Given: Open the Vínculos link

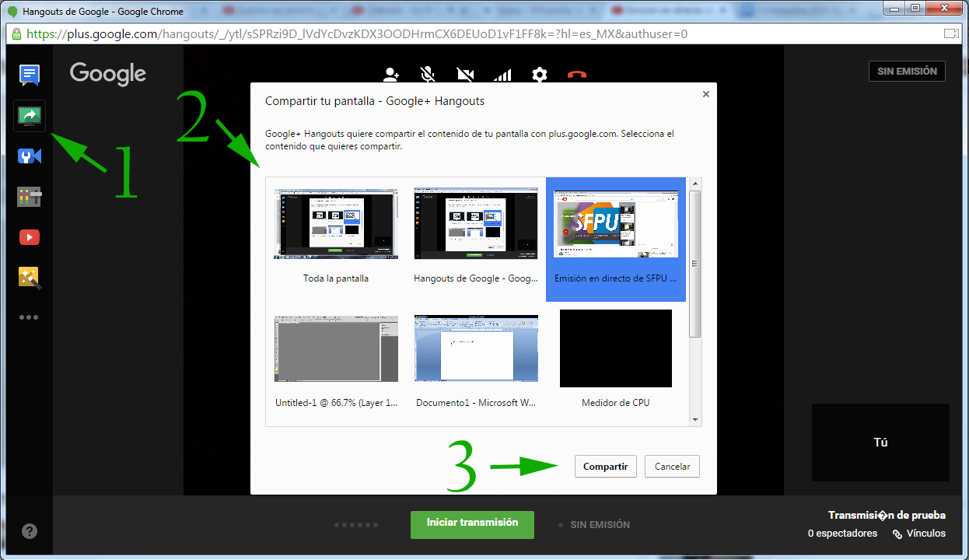Looking at the screenshot, I should pyautogui.click(x=919, y=534).
